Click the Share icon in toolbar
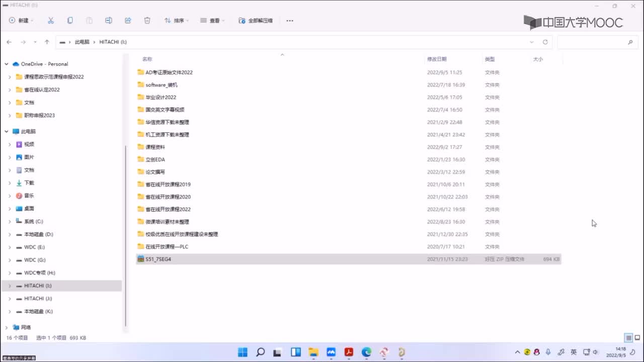Image resolution: width=644 pixels, height=362 pixels. tap(128, 21)
